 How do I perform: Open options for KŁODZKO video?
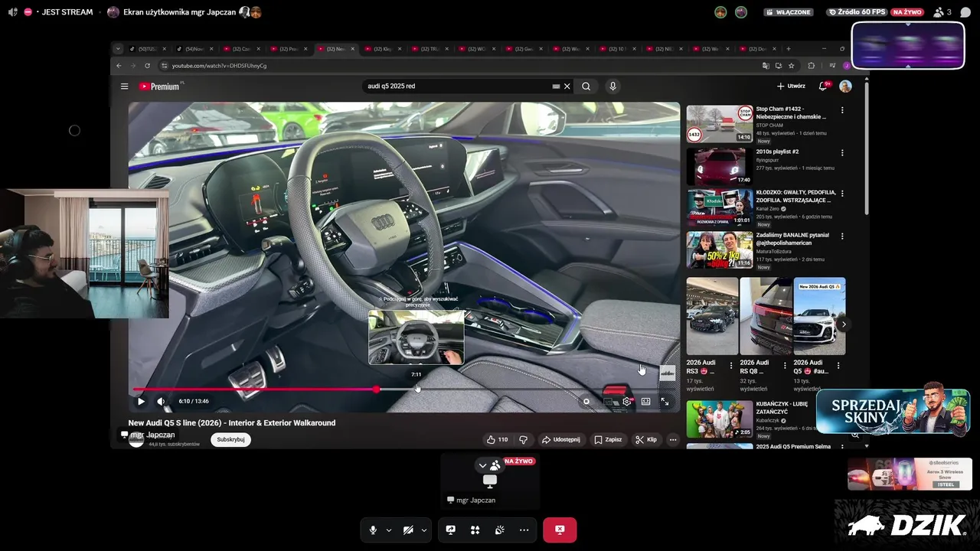842,195
